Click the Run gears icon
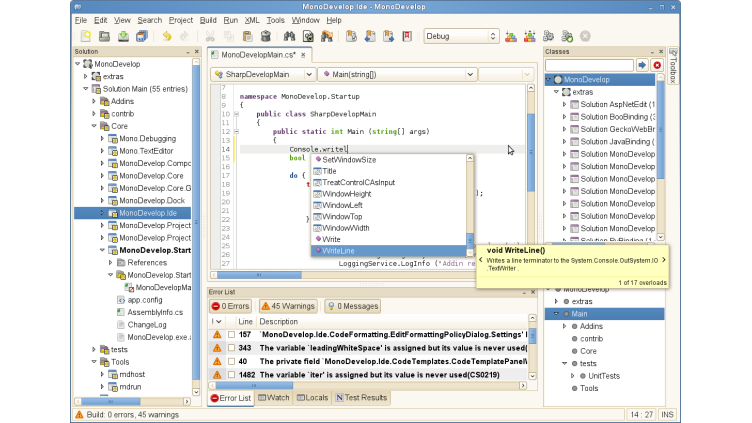752x423 pixels. pos(548,36)
